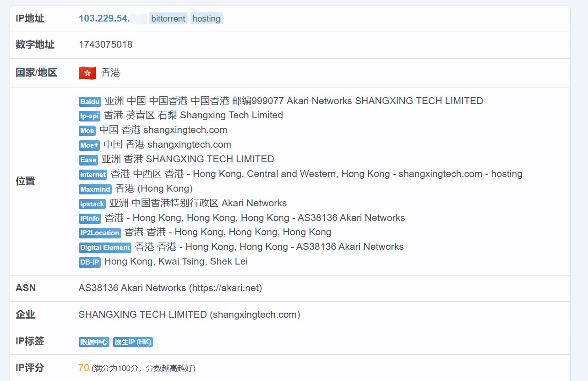Click the Ease source badge

(x=88, y=160)
